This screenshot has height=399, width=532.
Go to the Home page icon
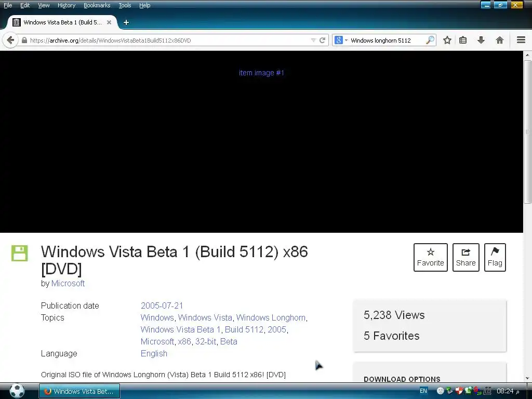499,41
